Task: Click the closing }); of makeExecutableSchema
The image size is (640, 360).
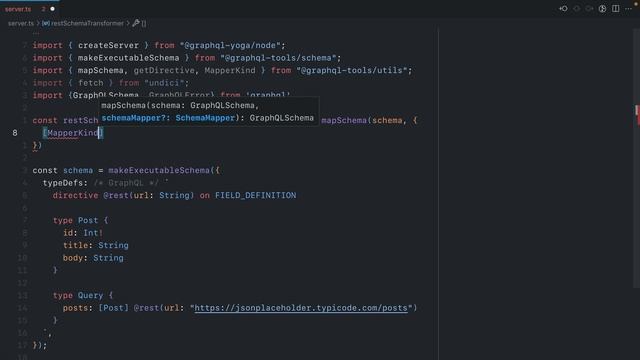Action: tap(40, 345)
